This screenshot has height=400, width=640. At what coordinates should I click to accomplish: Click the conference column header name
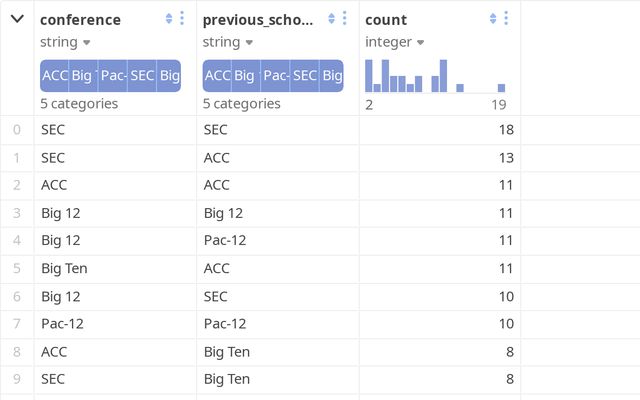coord(80,19)
